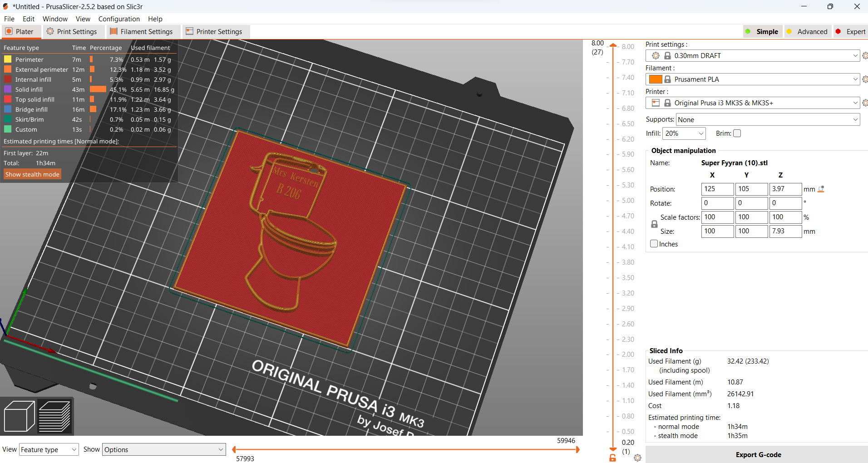Open the Edit menu
The image size is (868, 463).
coord(29,19)
